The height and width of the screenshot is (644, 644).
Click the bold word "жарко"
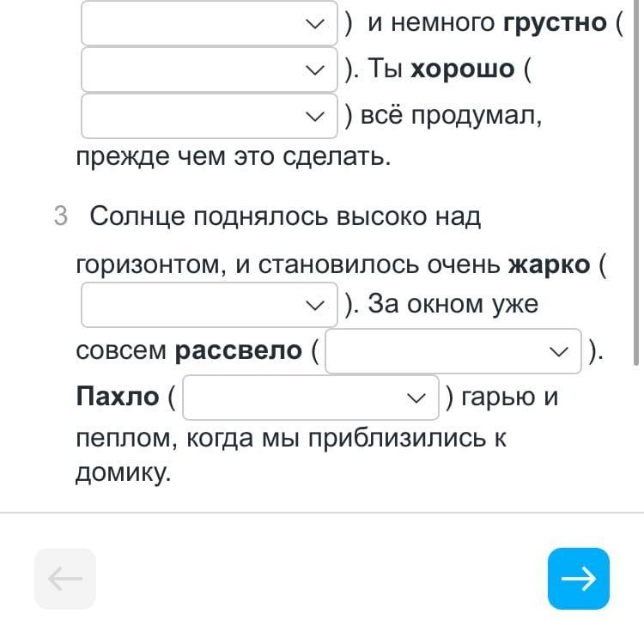click(549, 264)
